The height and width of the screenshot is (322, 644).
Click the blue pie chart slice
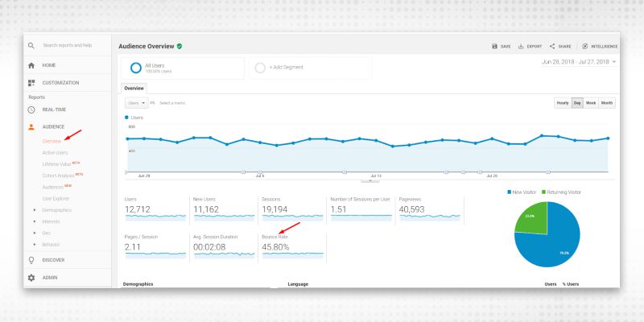click(555, 242)
